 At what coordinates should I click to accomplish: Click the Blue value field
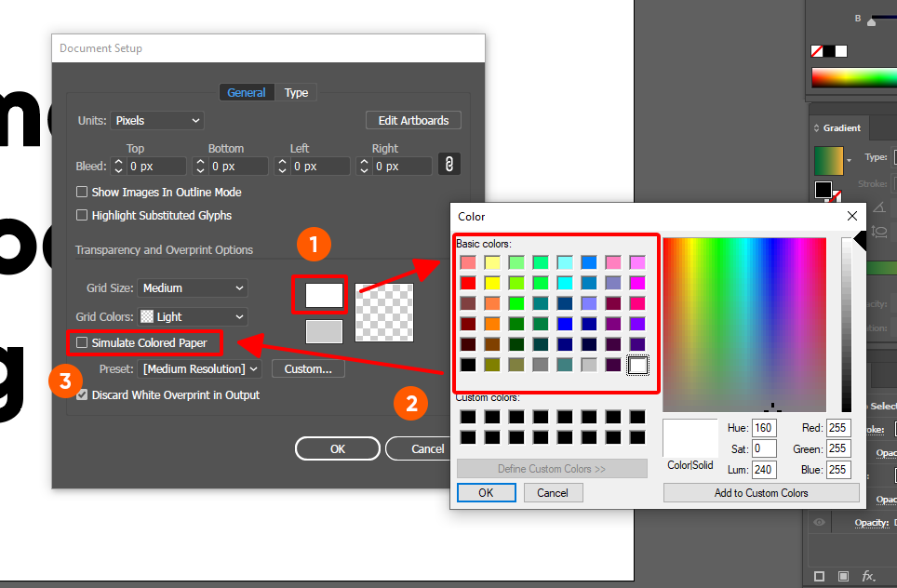(838, 470)
